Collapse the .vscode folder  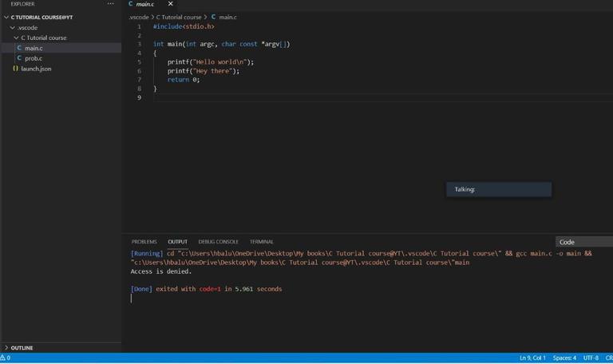[x=12, y=27]
